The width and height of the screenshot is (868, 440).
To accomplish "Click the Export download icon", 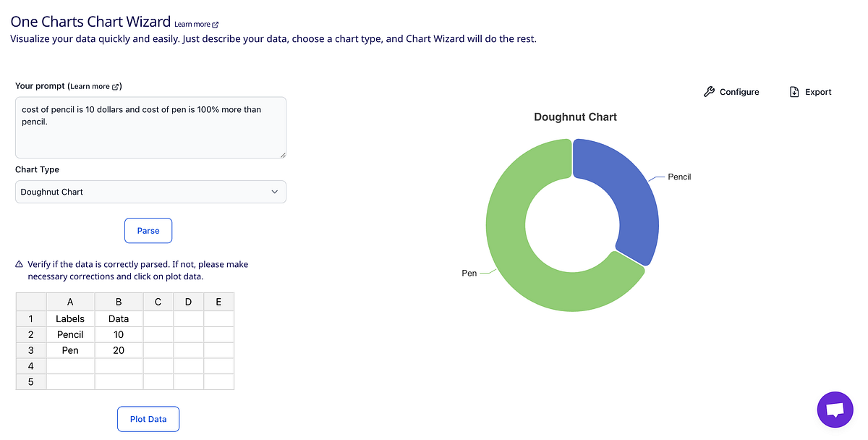I will click(x=794, y=92).
